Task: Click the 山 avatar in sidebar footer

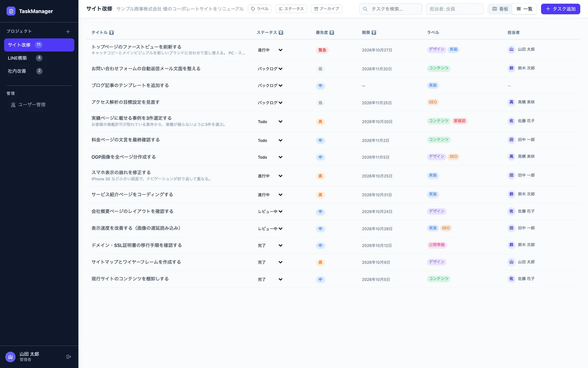Action: click(x=10, y=357)
